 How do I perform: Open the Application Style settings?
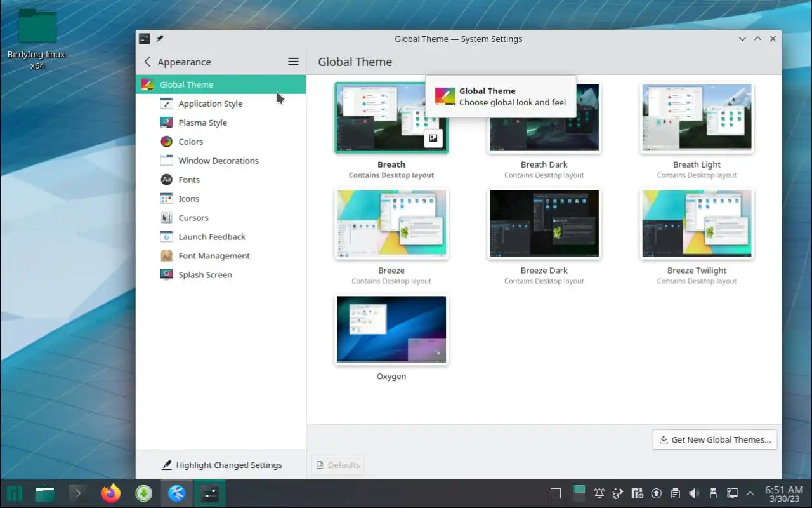(x=221, y=104)
